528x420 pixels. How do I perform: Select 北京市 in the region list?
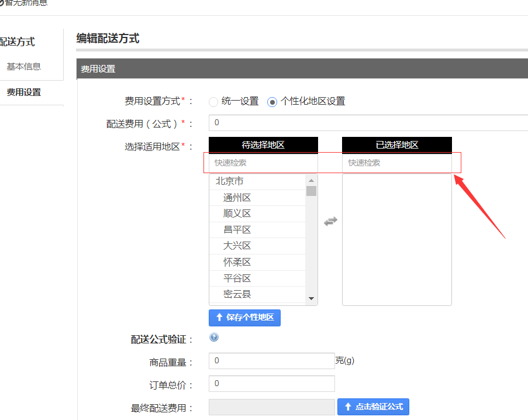tap(229, 181)
